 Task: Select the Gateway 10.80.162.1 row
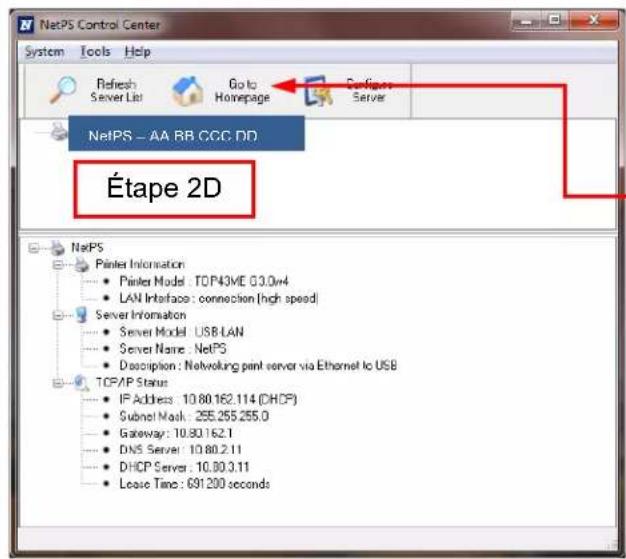tap(176, 433)
